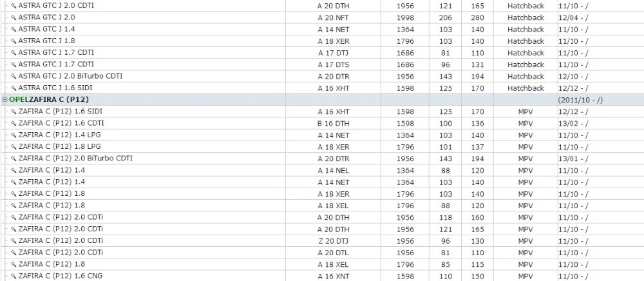Click magnifier icon of ASTRA GTC J 1.7 CDTI A 17 DTS row
The height and width of the screenshot is (281, 644).
pyautogui.click(x=14, y=64)
